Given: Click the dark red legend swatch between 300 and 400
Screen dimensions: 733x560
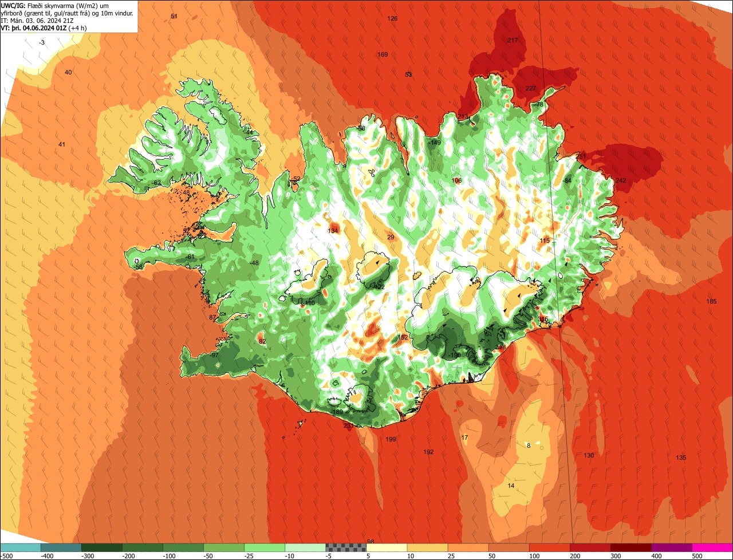Looking at the screenshot, I should [x=631, y=548].
